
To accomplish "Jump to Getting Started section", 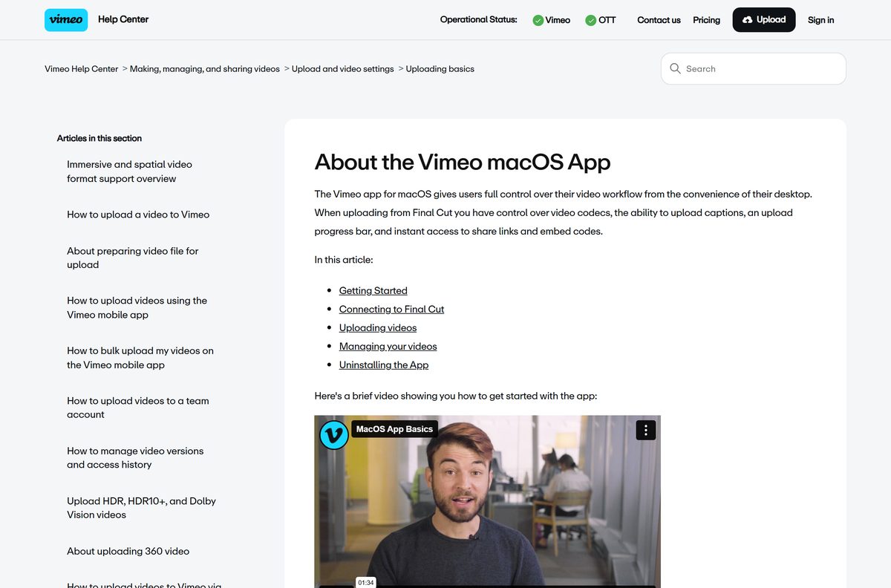I will (373, 290).
